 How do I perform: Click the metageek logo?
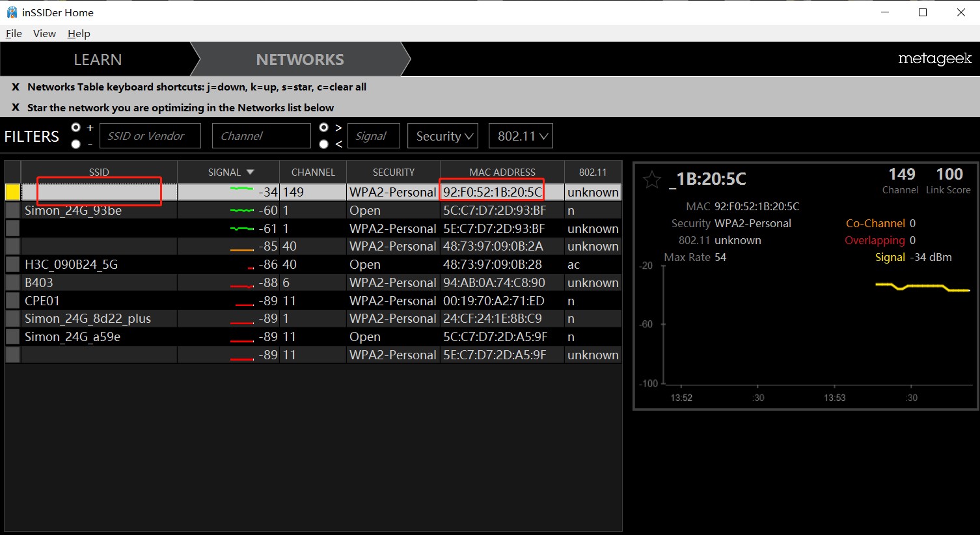pyautogui.click(x=934, y=59)
